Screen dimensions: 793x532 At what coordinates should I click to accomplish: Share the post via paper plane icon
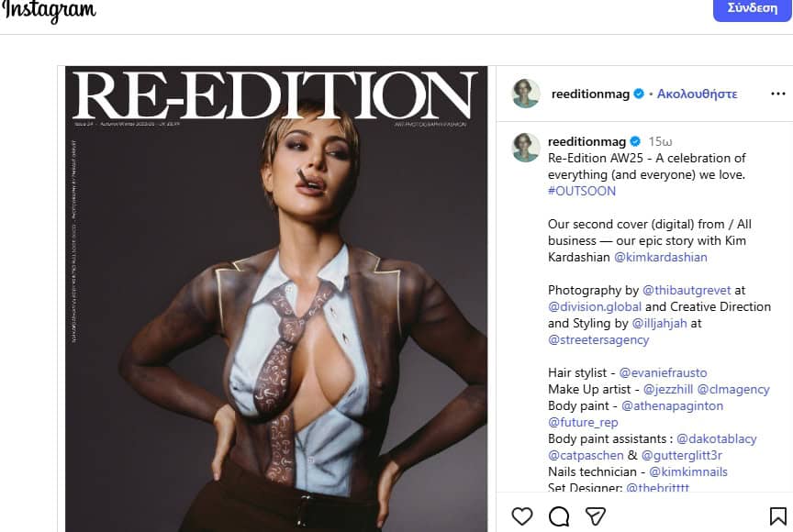tap(595, 516)
